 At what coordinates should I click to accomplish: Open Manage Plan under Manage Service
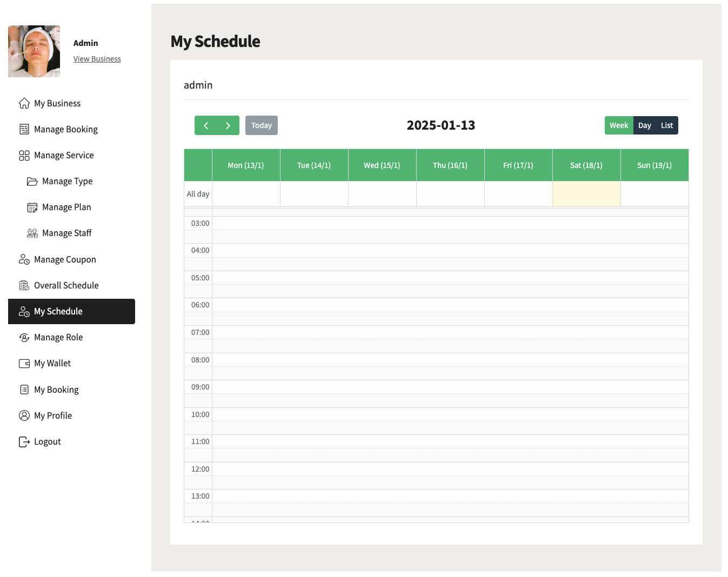pos(67,207)
